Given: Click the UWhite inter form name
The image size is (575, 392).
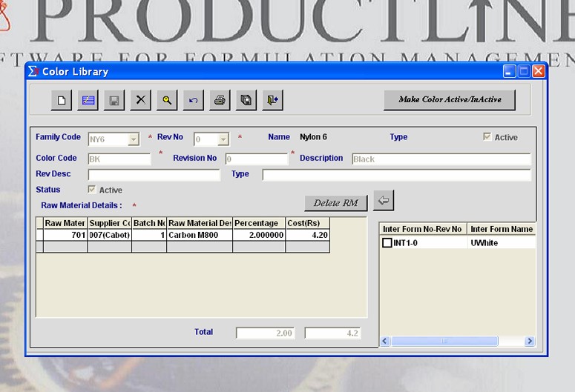Looking at the screenshot, I should 484,243.
